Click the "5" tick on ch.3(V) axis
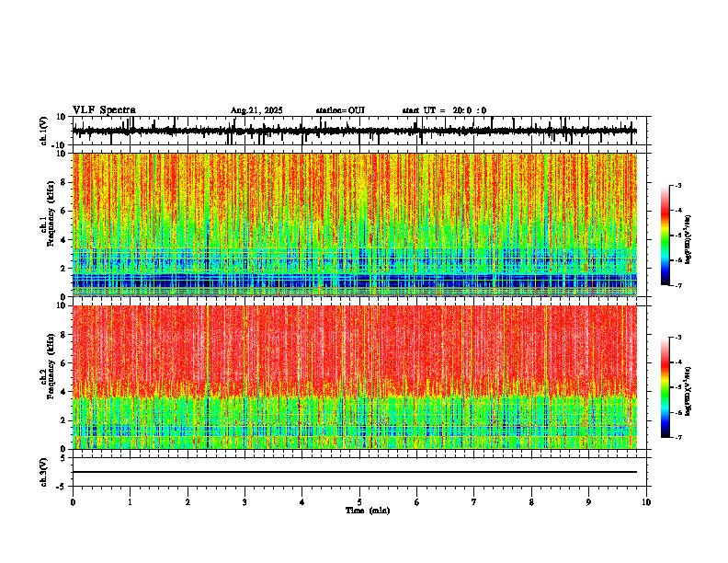 coord(64,458)
